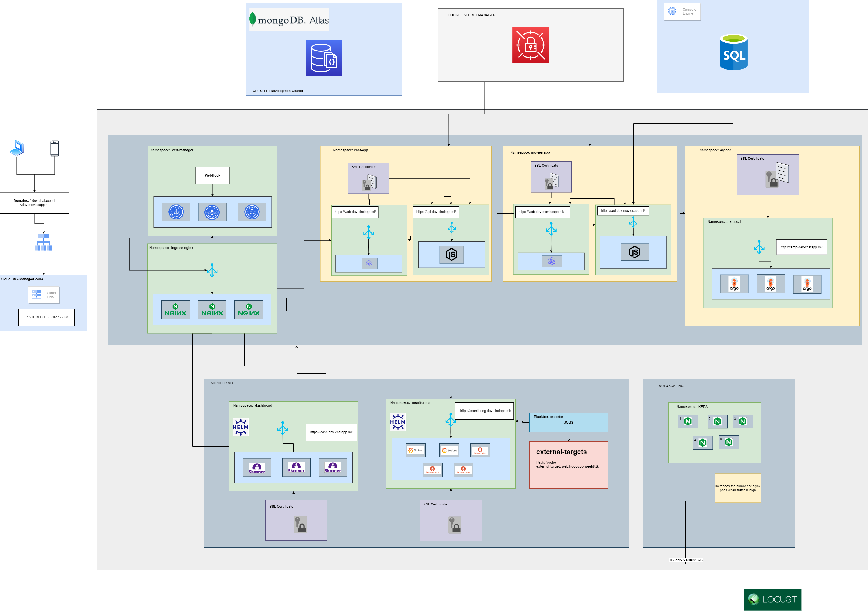The image size is (868, 611).
Task: Select the red Google Secret Manager icon
Action: (530, 45)
